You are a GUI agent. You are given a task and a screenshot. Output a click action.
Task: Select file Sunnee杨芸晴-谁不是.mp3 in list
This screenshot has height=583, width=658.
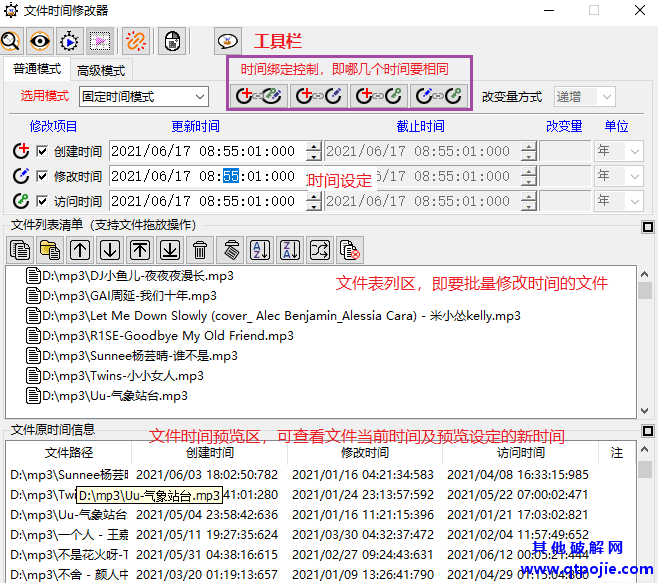click(x=132, y=356)
